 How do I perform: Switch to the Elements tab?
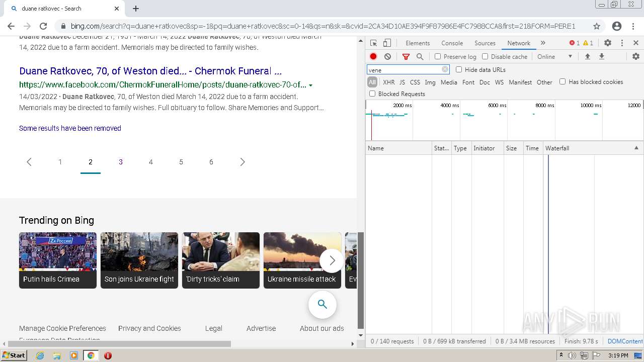pyautogui.click(x=418, y=43)
